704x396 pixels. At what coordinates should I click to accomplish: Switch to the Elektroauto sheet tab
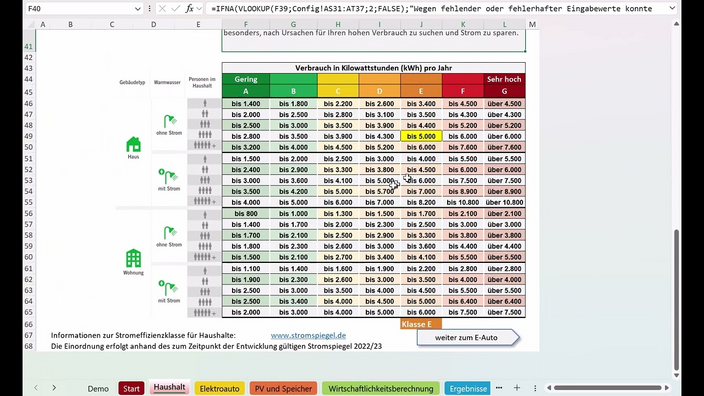(220, 389)
